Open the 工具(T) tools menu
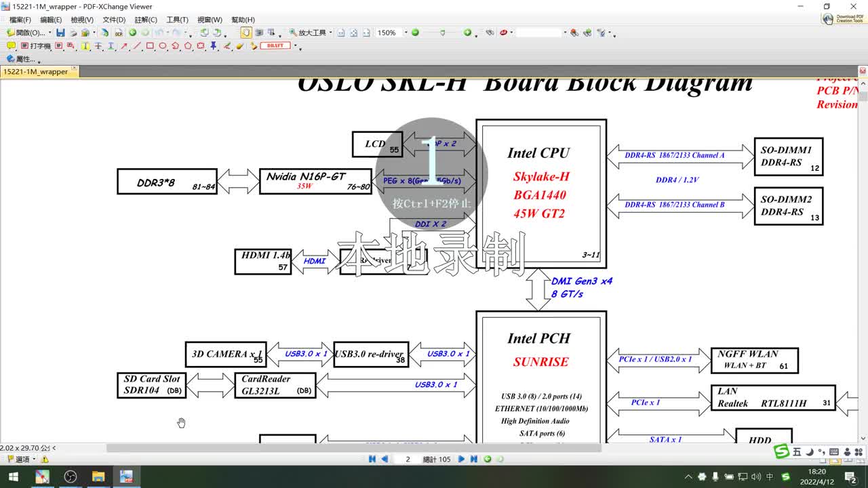The height and width of the screenshot is (488, 868). 178,20
